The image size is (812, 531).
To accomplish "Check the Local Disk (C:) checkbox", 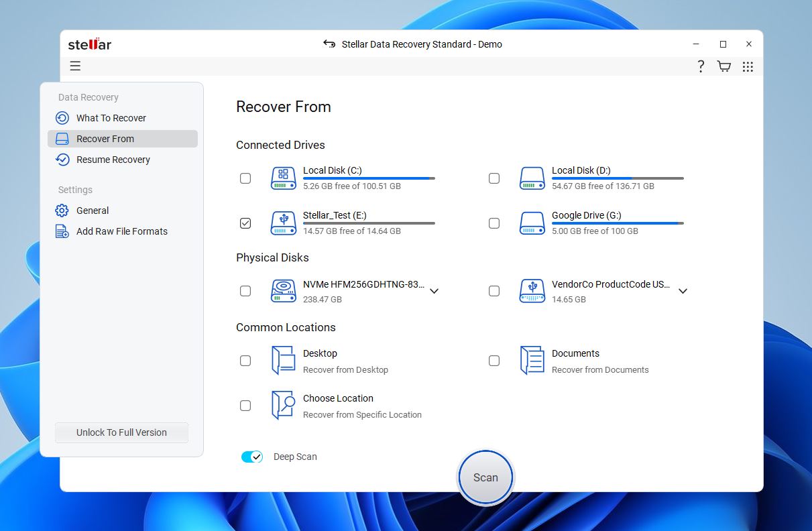I will [x=245, y=178].
